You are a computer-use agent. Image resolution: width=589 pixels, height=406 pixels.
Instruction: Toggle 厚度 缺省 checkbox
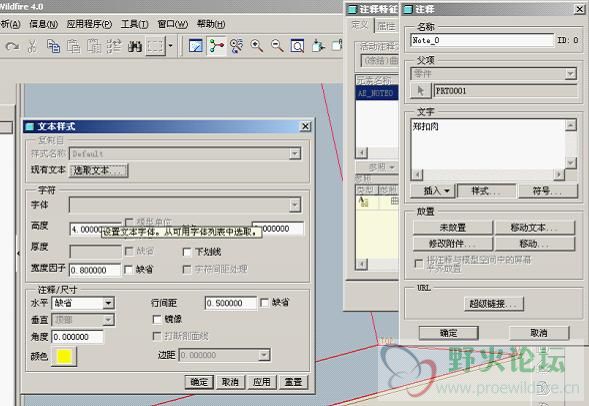point(129,251)
